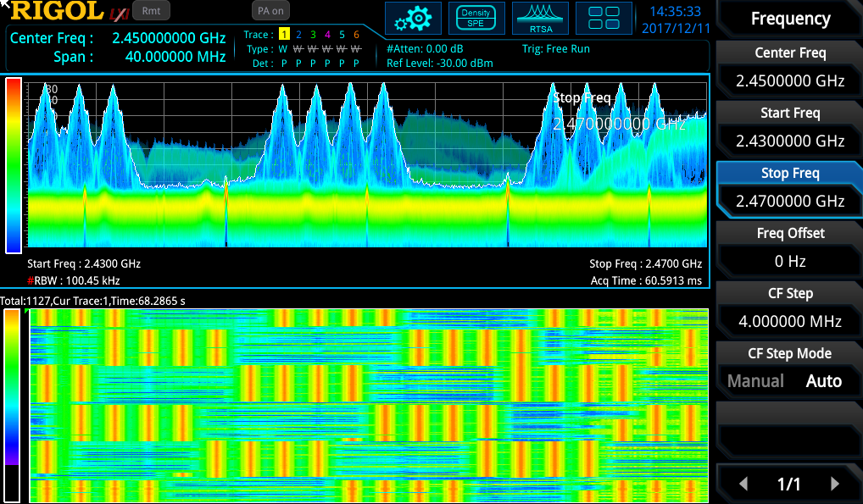Viewport: 863px width, 504px height.
Task: Set CF Step Mode to Auto
Action: click(824, 380)
